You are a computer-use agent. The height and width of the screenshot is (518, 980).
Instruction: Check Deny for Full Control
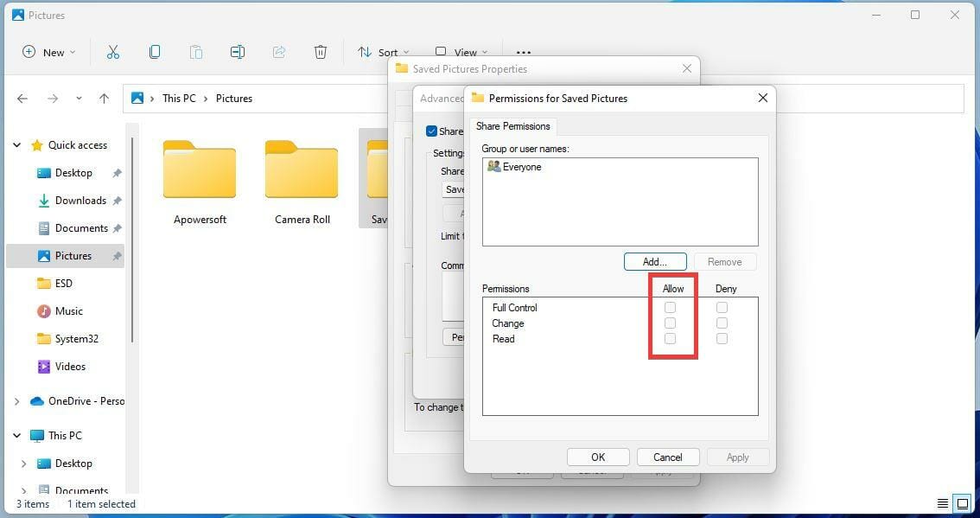[x=722, y=307]
